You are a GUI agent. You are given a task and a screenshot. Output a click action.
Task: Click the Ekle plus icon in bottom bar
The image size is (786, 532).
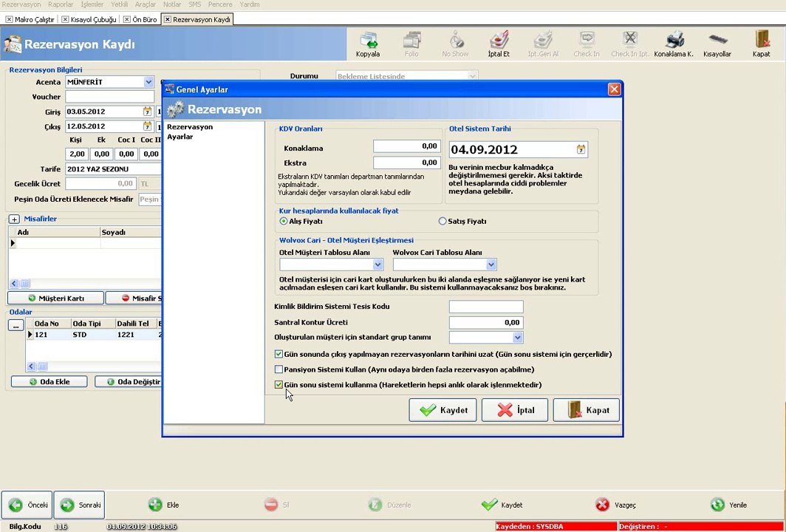coord(155,505)
